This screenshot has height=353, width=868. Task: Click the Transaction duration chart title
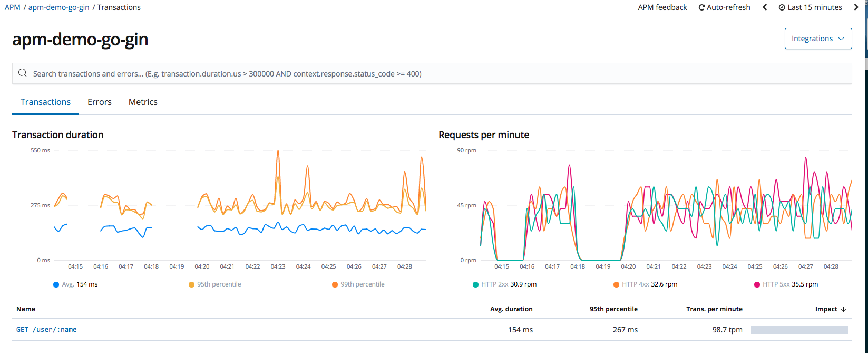[58, 135]
